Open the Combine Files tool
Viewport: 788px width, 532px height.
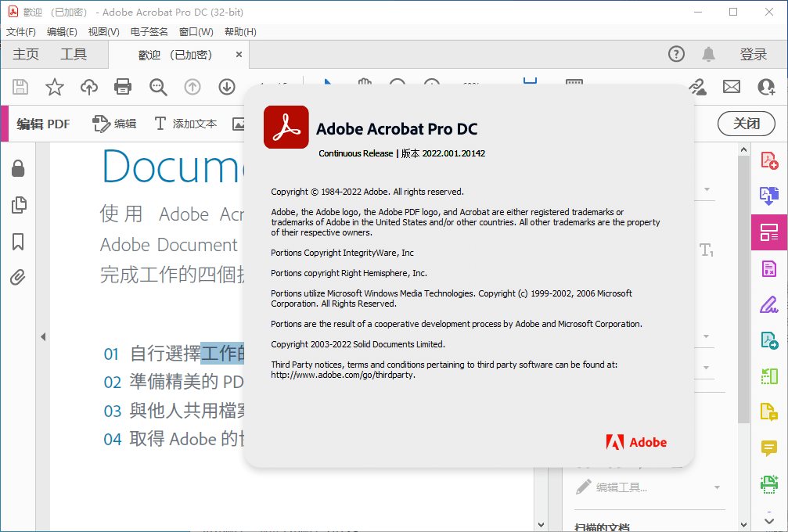pyautogui.click(x=769, y=196)
